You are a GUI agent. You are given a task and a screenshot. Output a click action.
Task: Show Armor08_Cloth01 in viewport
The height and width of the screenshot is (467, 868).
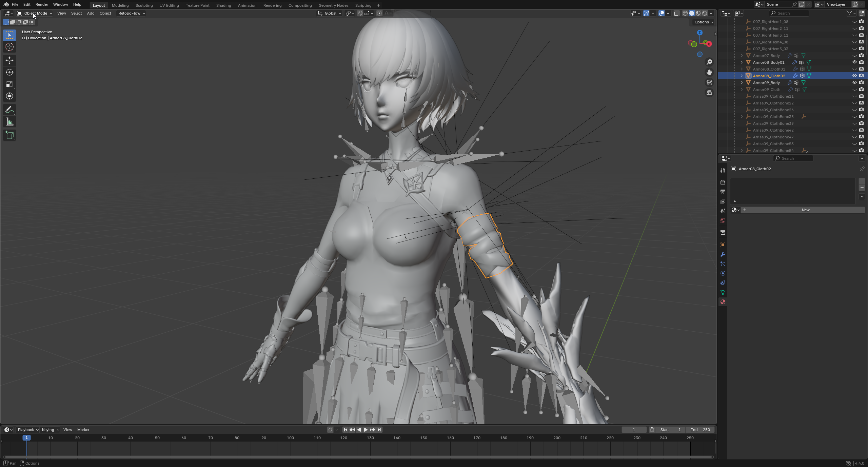pos(854,69)
